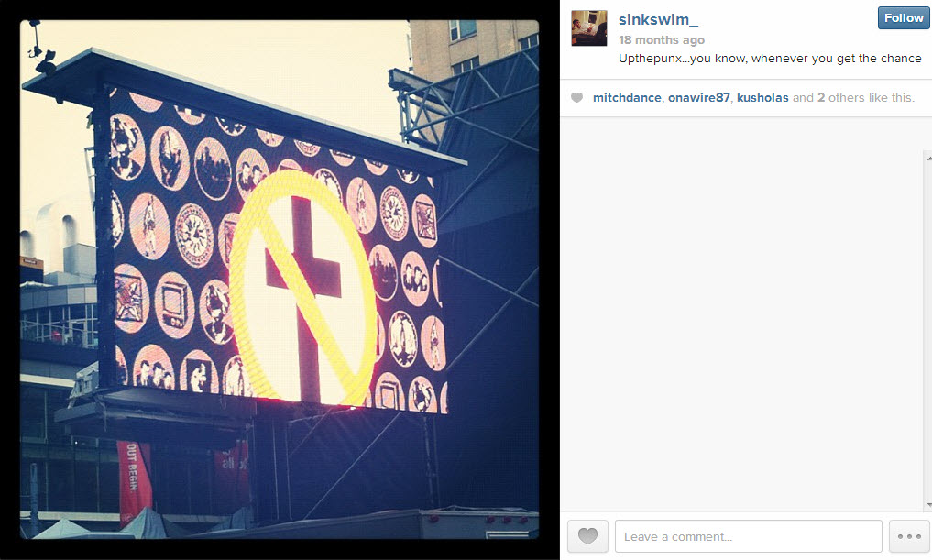Image resolution: width=932 pixels, height=560 pixels.
Task: Click the Leave a comment field
Action: pyautogui.click(x=749, y=536)
